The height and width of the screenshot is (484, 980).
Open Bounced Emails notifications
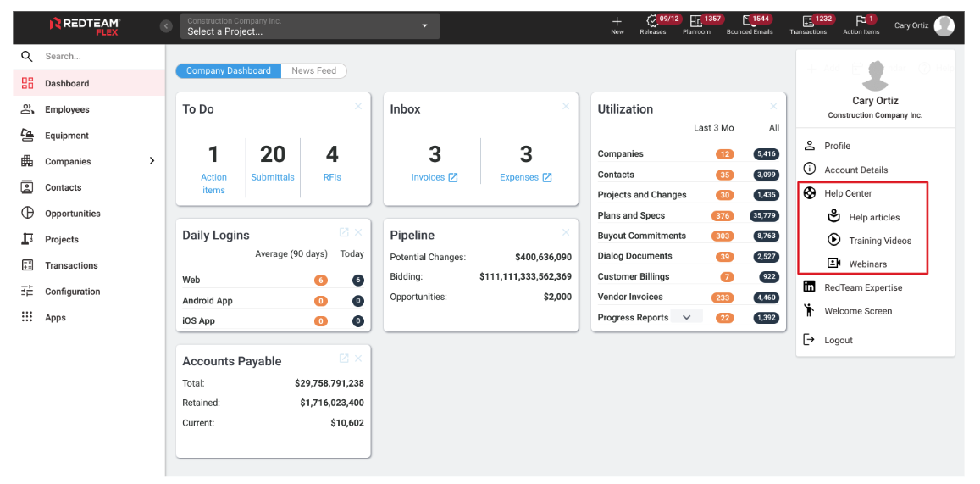click(748, 21)
